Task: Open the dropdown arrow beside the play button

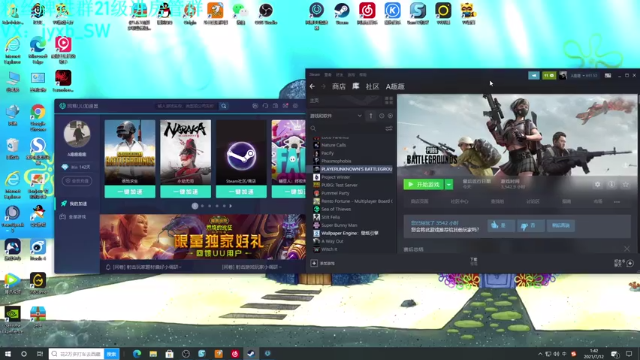Action: point(449,184)
